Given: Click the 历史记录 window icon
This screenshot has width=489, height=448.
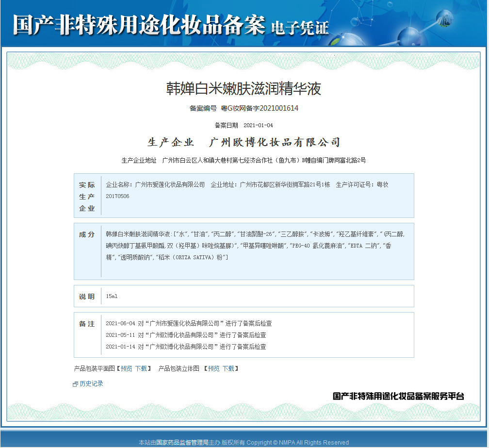Looking at the screenshot, I should 75,384.
